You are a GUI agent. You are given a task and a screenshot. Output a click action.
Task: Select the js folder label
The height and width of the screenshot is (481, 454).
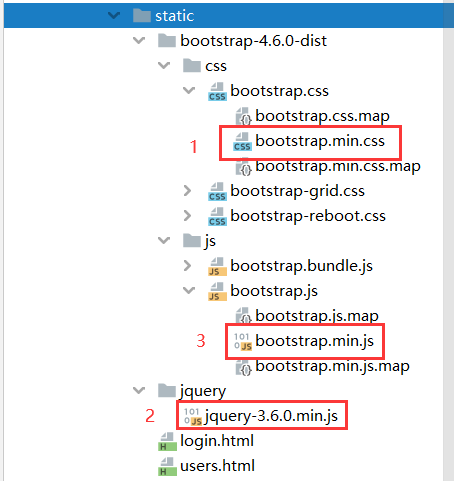tap(210, 241)
